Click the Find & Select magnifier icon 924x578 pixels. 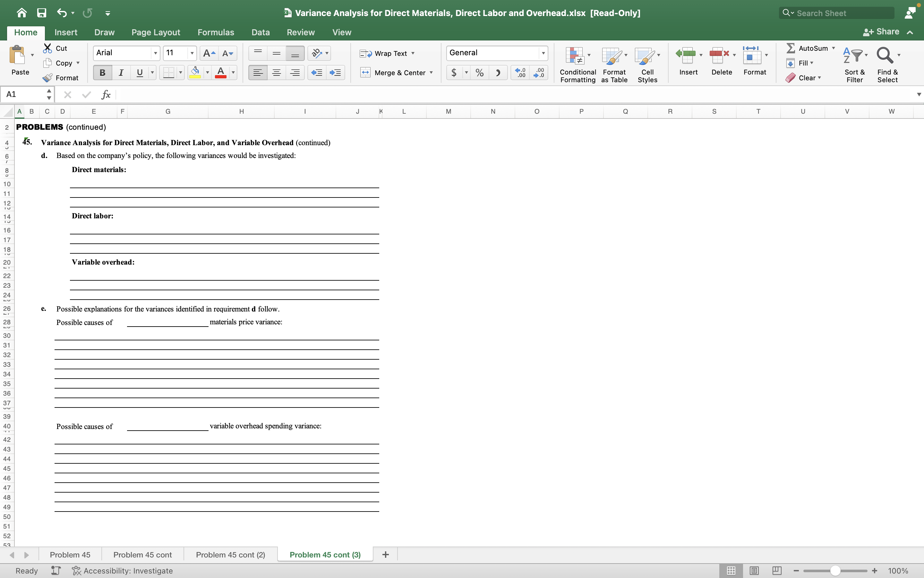885,55
